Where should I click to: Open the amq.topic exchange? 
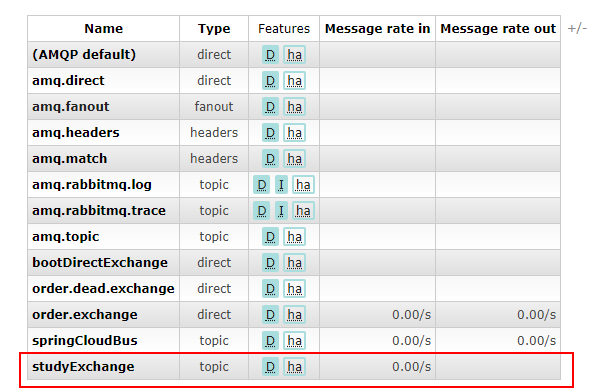coord(66,237)
